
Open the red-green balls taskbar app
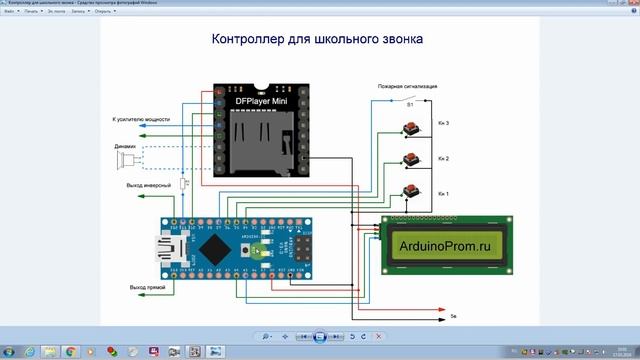[x=112, y=351]
